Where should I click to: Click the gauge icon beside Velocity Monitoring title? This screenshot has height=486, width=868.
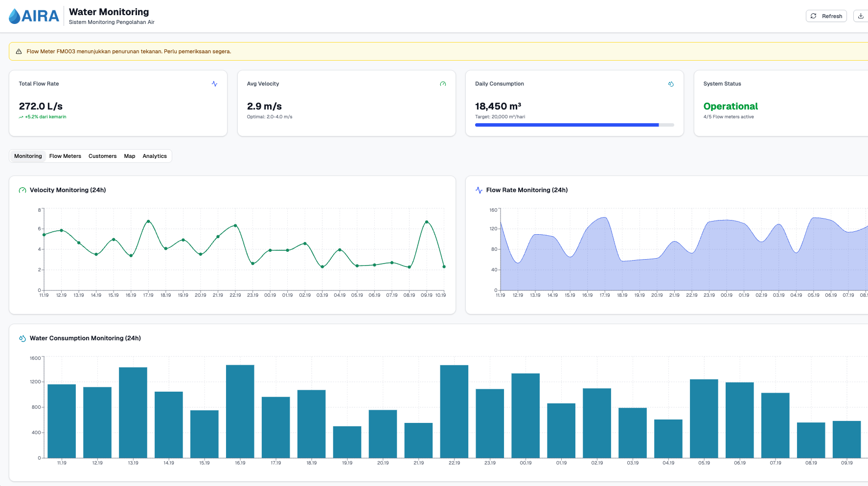coord(22,190)
